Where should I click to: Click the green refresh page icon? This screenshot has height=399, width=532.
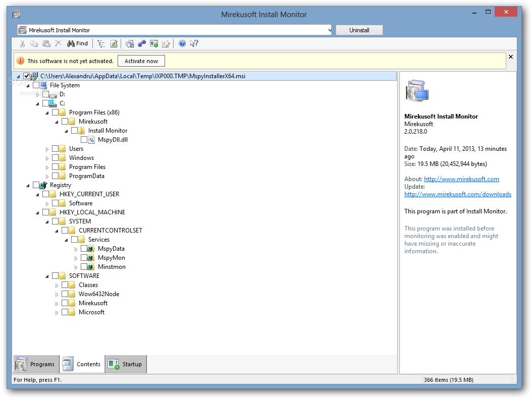pyautogui.click(x=114, y=44)
